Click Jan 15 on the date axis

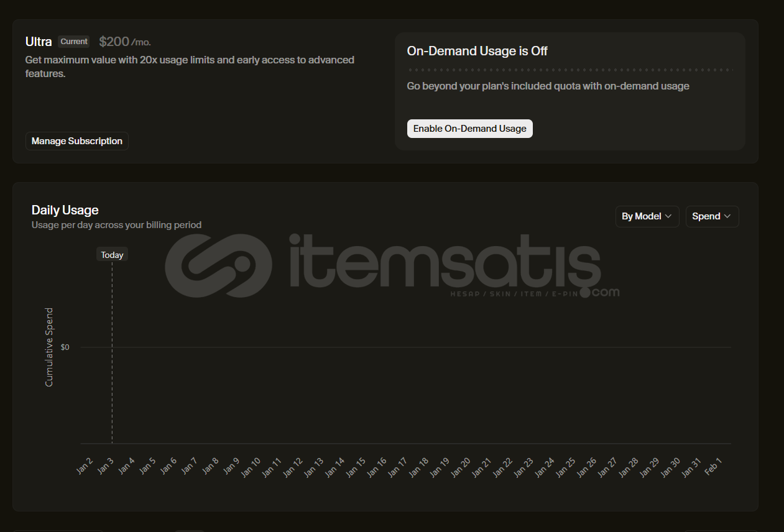click(x=356, y=467)
